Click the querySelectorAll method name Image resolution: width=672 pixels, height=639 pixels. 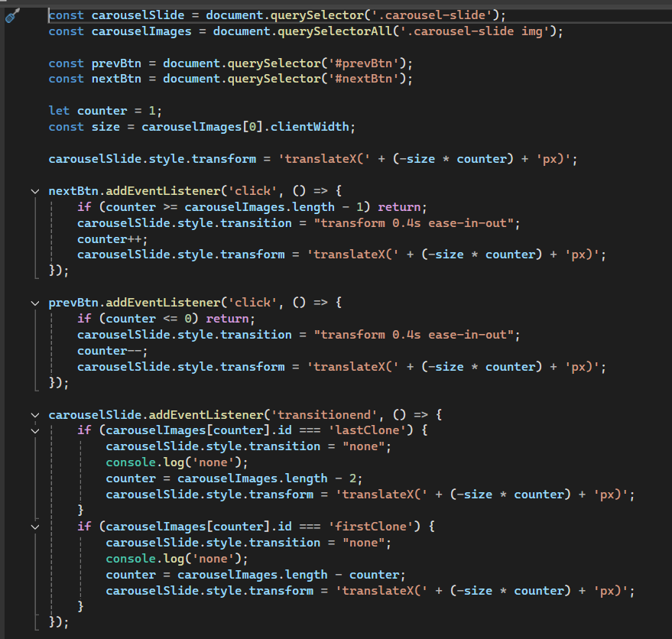(x=335, y=31)
